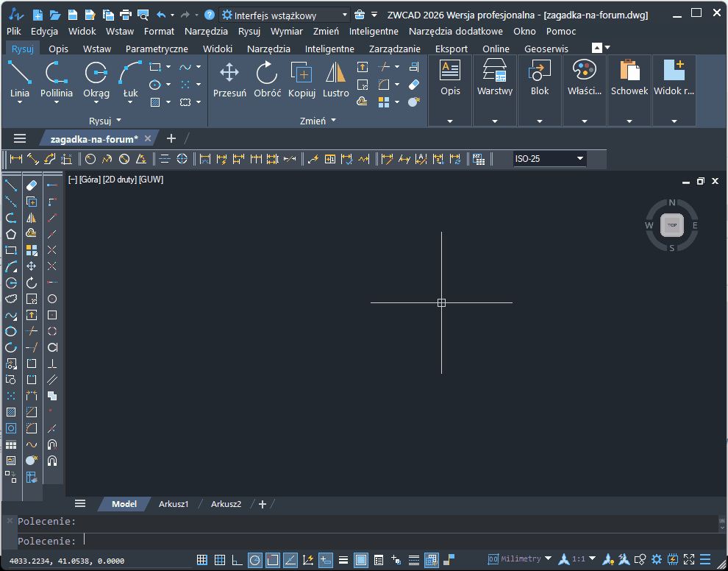Add a new layout with plus button
The width and height of the screenshot is (728, 571).
263,504
